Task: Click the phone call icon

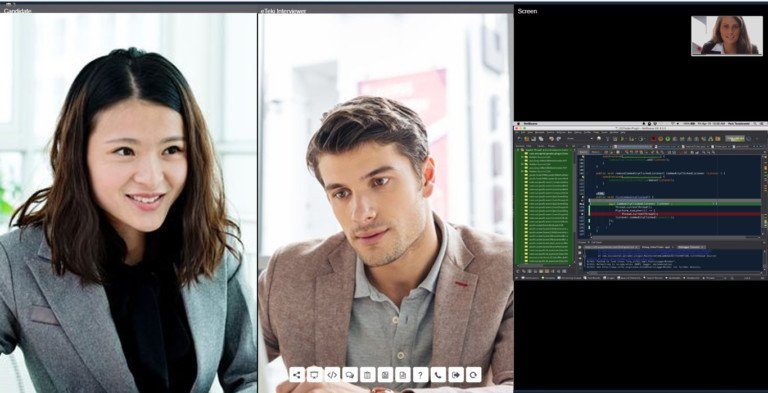Action: [438, 375]
